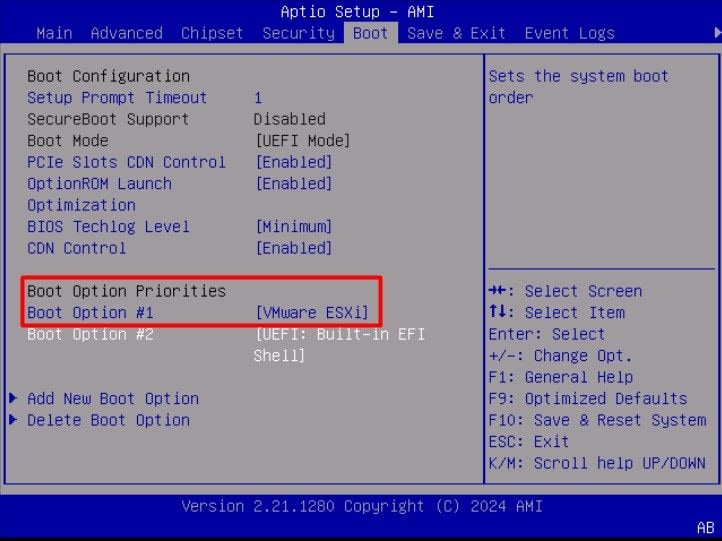
Task: Click the 'ESC: Exit' hint
Action: (x=529, y=442)
